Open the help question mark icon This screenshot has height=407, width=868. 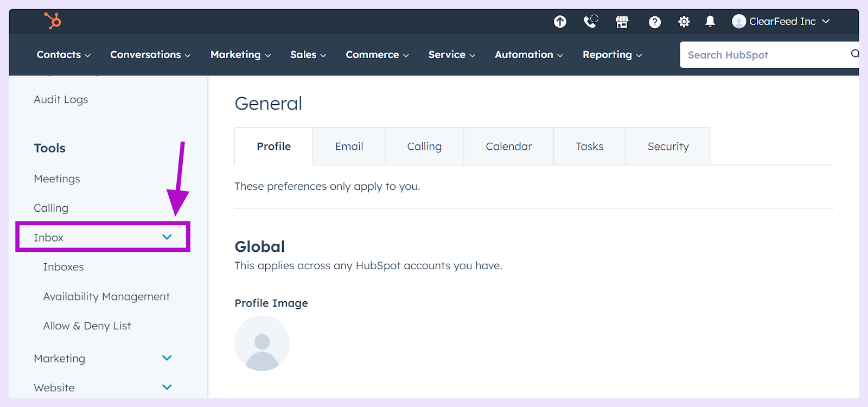655,22
